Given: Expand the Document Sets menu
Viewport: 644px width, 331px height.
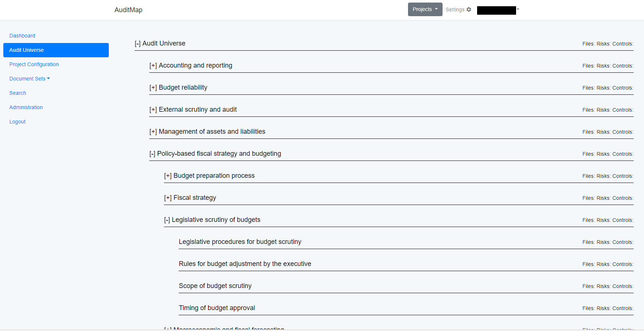Looking at the screenshot, I should click(x=29, y=79).
